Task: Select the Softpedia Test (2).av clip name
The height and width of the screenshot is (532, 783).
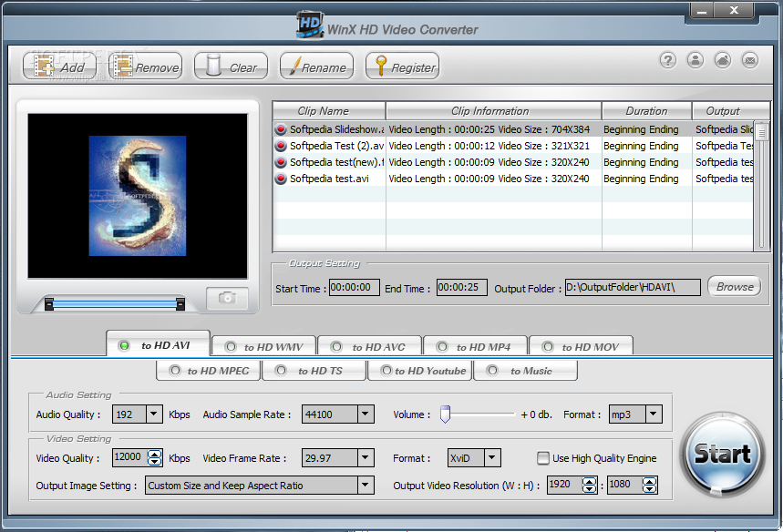Action: [x=336, y=146]
